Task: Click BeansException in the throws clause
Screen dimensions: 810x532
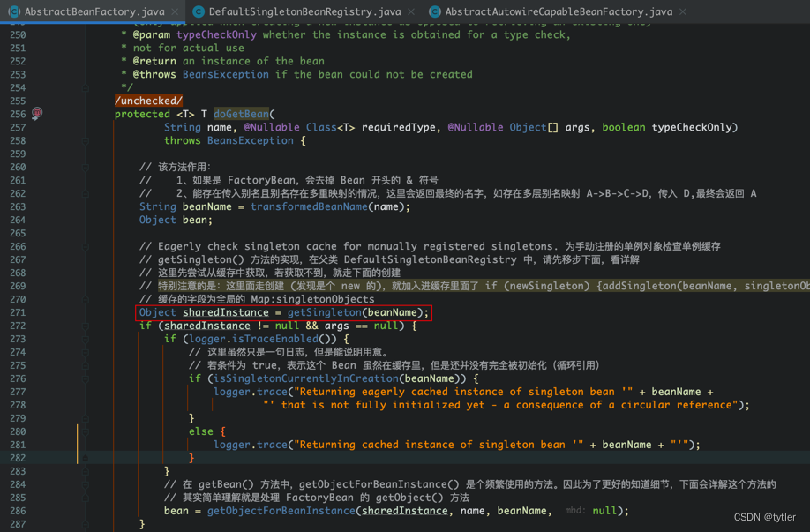Action: point(251,140)
